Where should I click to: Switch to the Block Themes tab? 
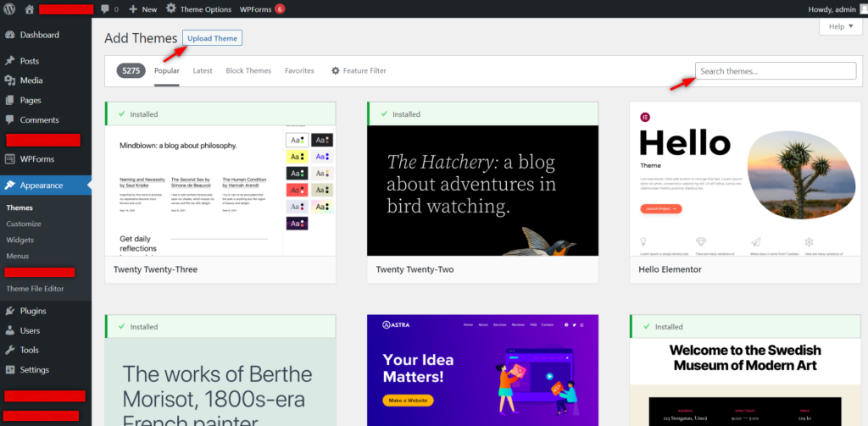pyautogui.click(x=248, y=71)
